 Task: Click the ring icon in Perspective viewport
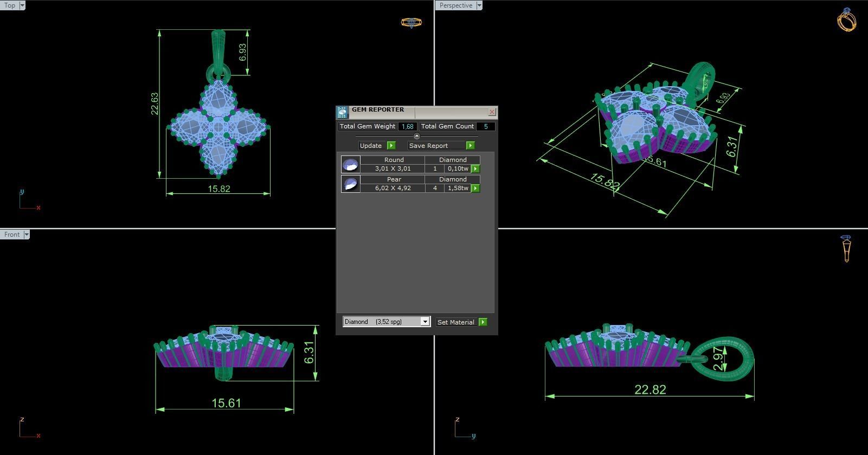pos(846,20)
